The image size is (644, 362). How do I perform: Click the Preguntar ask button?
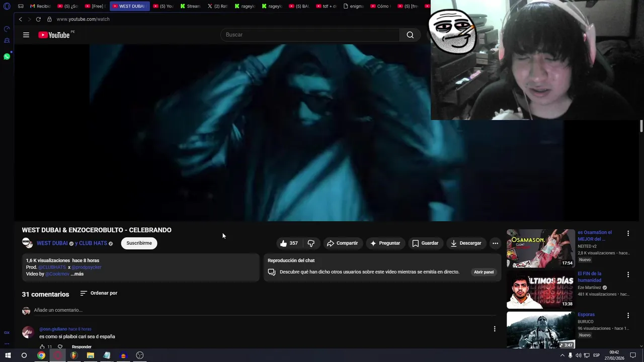385,243
